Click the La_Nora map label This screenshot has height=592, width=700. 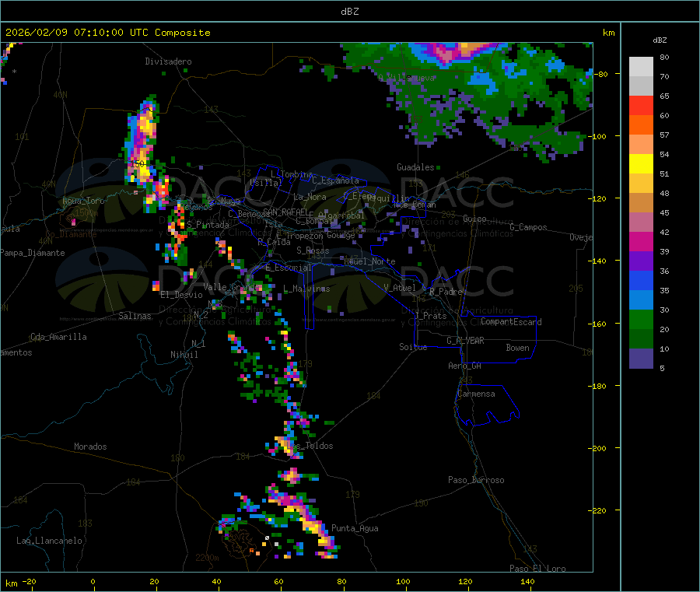pyautogui.click(x=310, y=197)
